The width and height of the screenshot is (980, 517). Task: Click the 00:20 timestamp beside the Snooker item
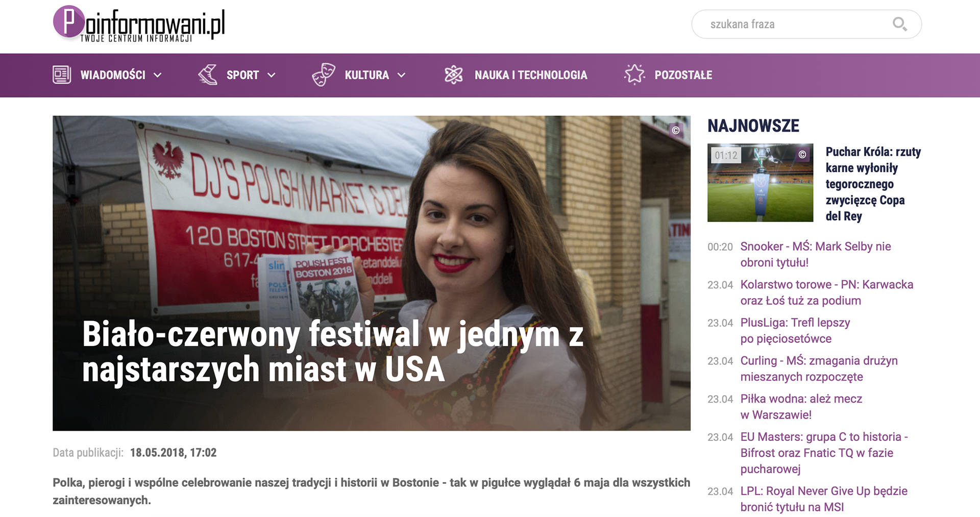(x=720, y=247)
